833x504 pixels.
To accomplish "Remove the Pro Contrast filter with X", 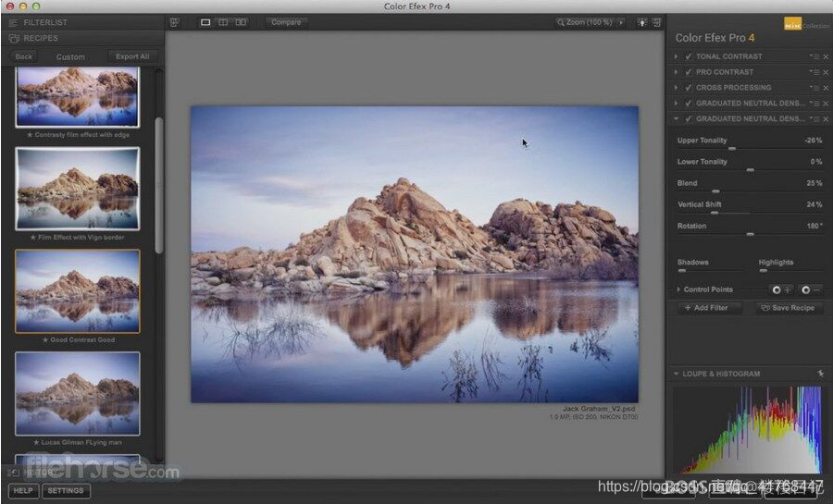I will [827, 72].
